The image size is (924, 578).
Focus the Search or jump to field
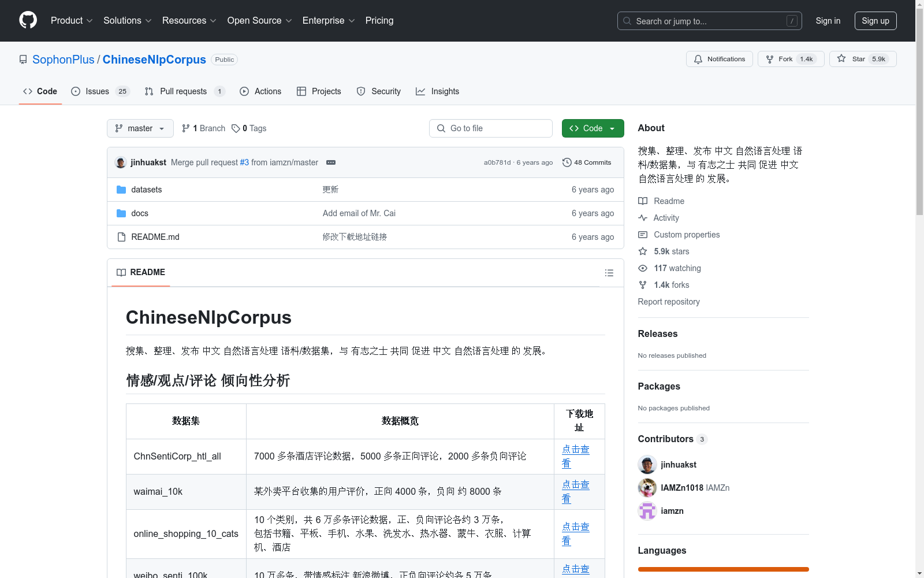click(709, 21)
